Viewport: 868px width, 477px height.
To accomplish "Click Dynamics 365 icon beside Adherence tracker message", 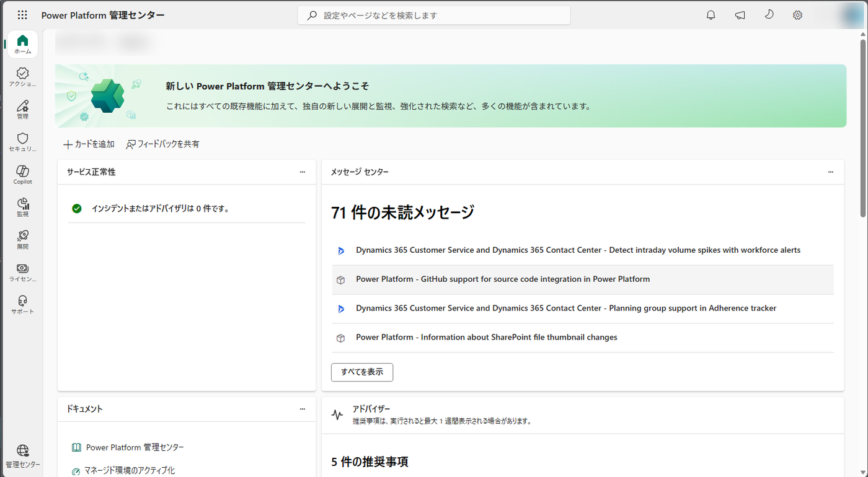I will coord(340,309).
